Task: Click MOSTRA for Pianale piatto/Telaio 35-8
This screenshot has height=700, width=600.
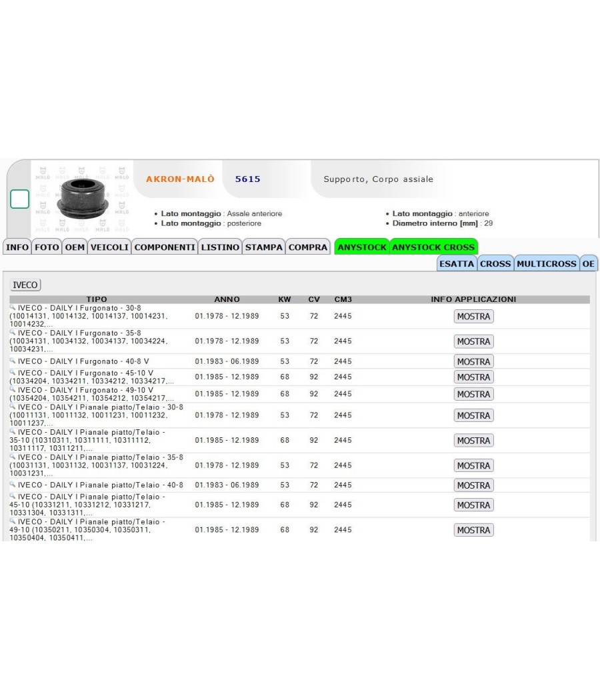Action: tap(473, 465)
